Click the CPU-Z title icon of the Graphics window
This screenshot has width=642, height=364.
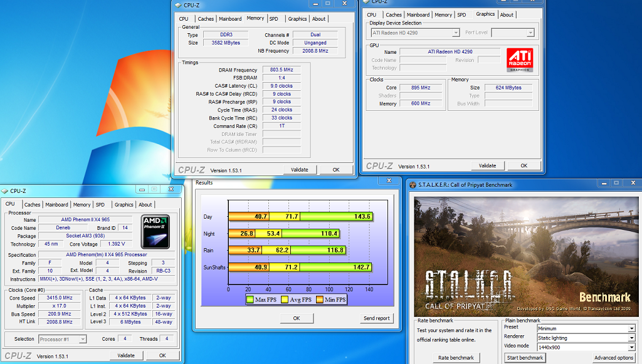(x=367, y=1)
